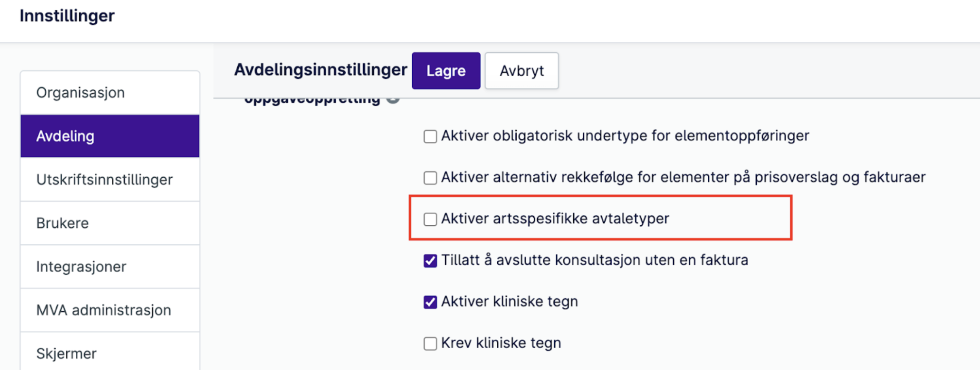Image resolution: width=980 pixels, height=370 pixels.
Task: Click the help icon beside the section heading
Action: (x=393, y=101)
